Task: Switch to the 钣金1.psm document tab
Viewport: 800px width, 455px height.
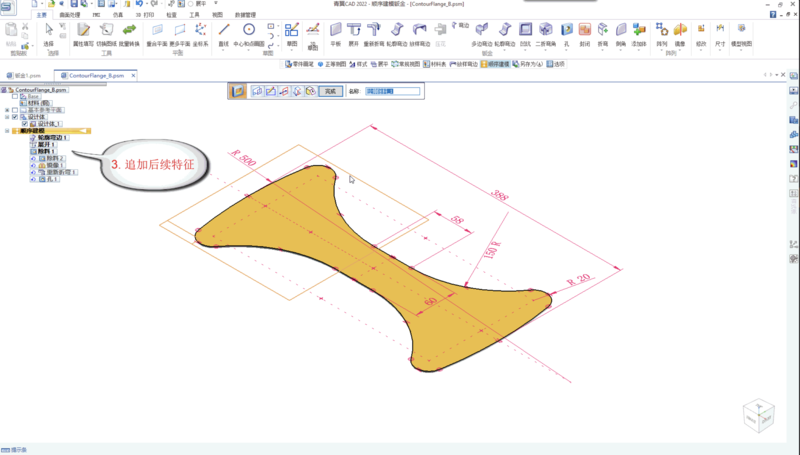Action: pos(27,75)
